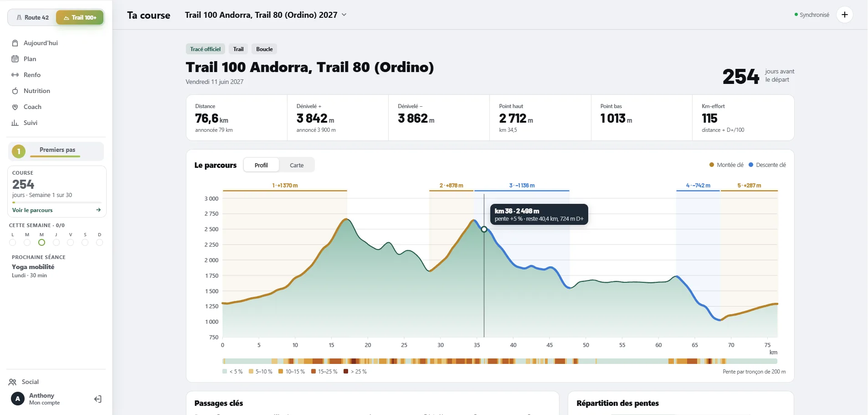Expand the Premiers pas step section

click(x=56, y=151)
